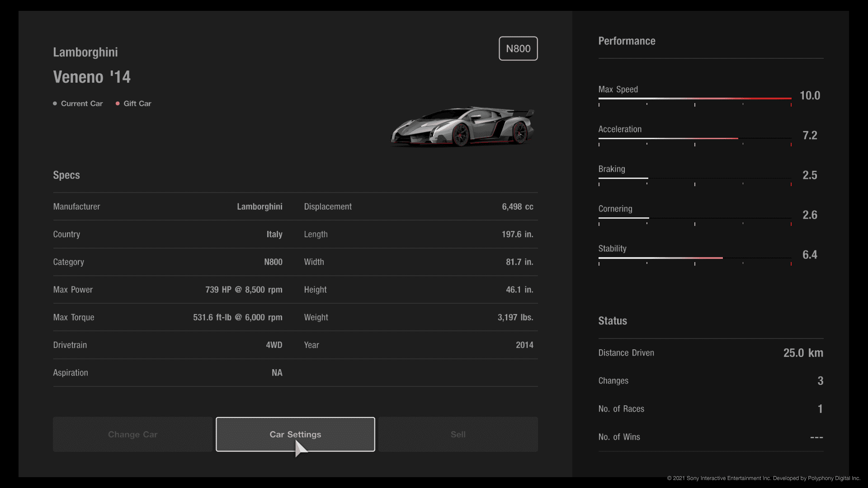Click the Displacement row label
The height and width of the screenshot is (488, 868).
click(x=328, y=206)
